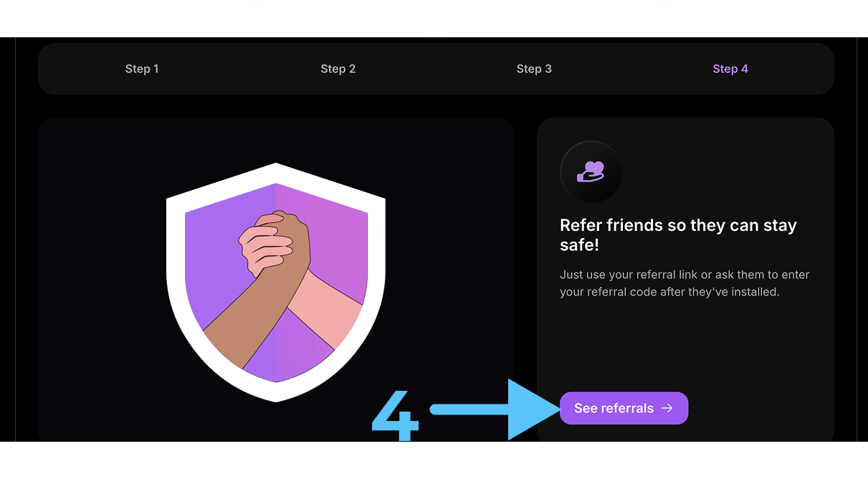Click the large blue number 4
This screenshot has width=868, height=479.
(x=395, y=416)
